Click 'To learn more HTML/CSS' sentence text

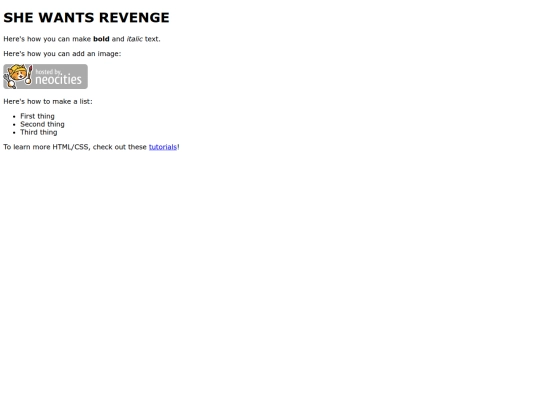(x=91, y=147)
